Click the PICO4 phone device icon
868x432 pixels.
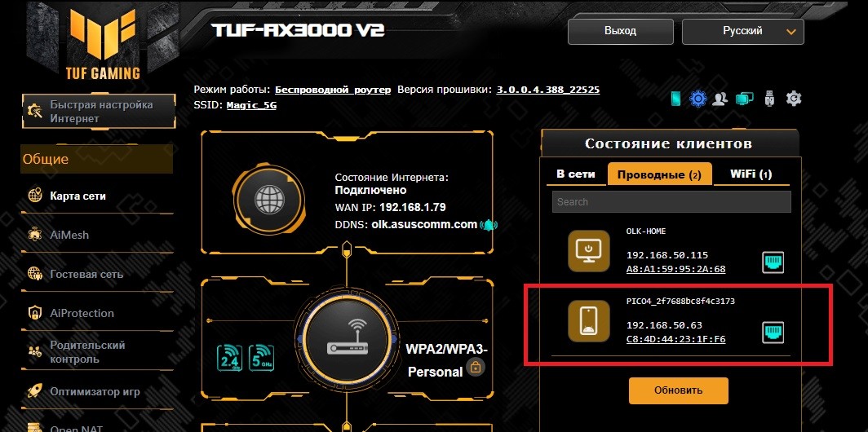588,321
